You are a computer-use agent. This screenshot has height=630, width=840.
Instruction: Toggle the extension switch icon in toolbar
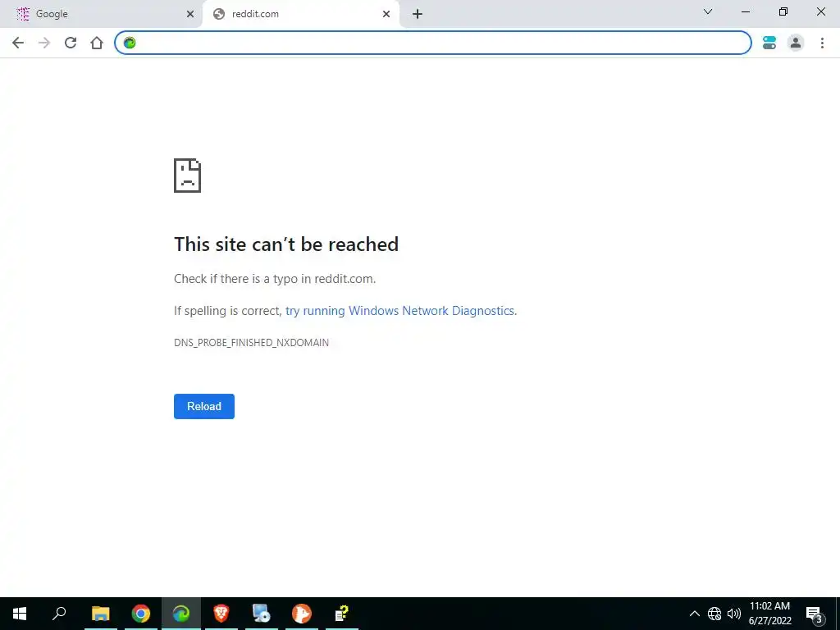pos(769,43)
